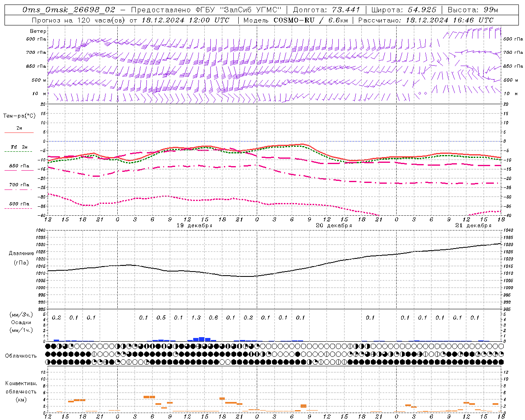Click the 20 декабря date label
This screenshot has width=525, height=420.
[x=334, y=226]
